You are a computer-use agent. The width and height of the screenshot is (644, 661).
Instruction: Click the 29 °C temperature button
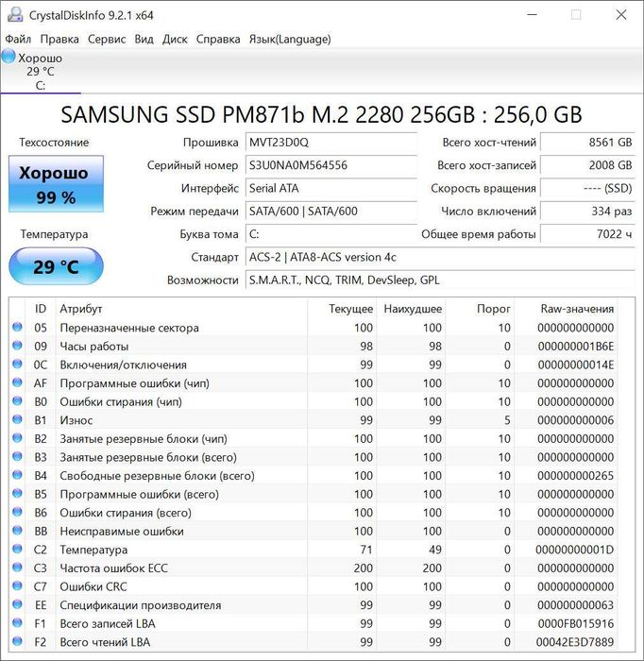56,266
